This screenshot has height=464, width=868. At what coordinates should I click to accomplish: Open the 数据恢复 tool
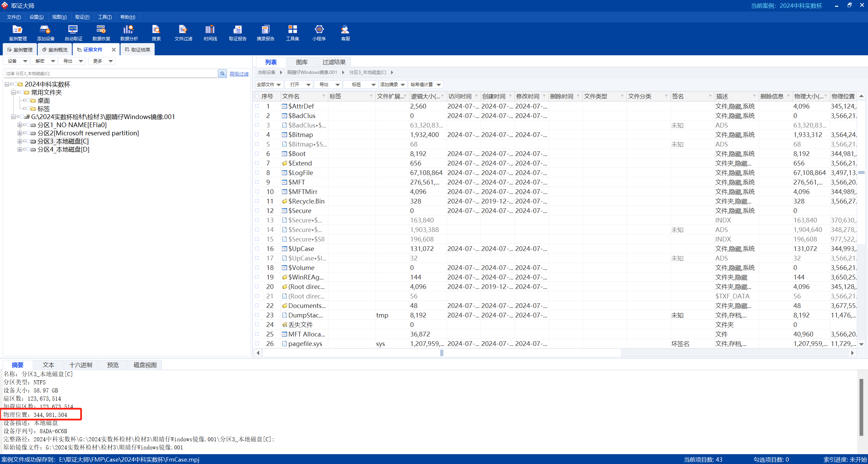coord(101,33)
